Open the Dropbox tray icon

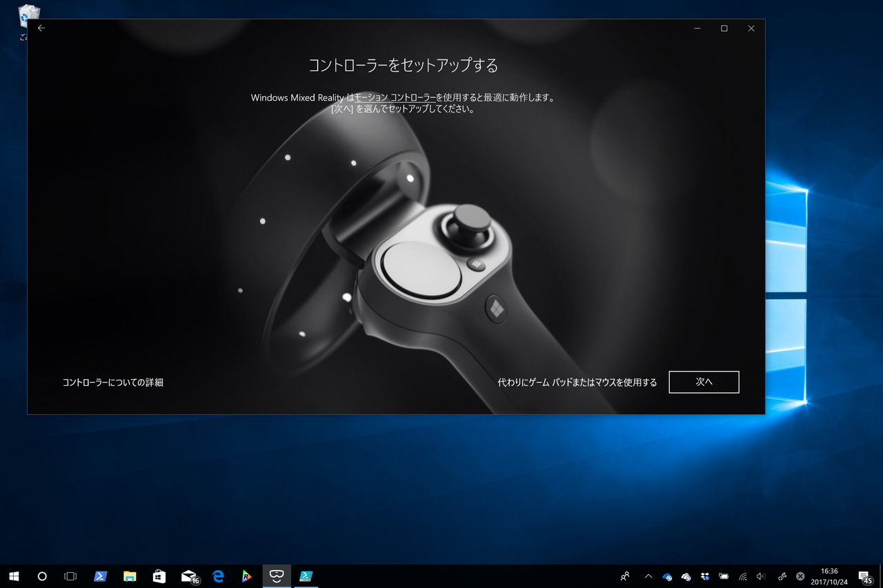pos(704,576)
